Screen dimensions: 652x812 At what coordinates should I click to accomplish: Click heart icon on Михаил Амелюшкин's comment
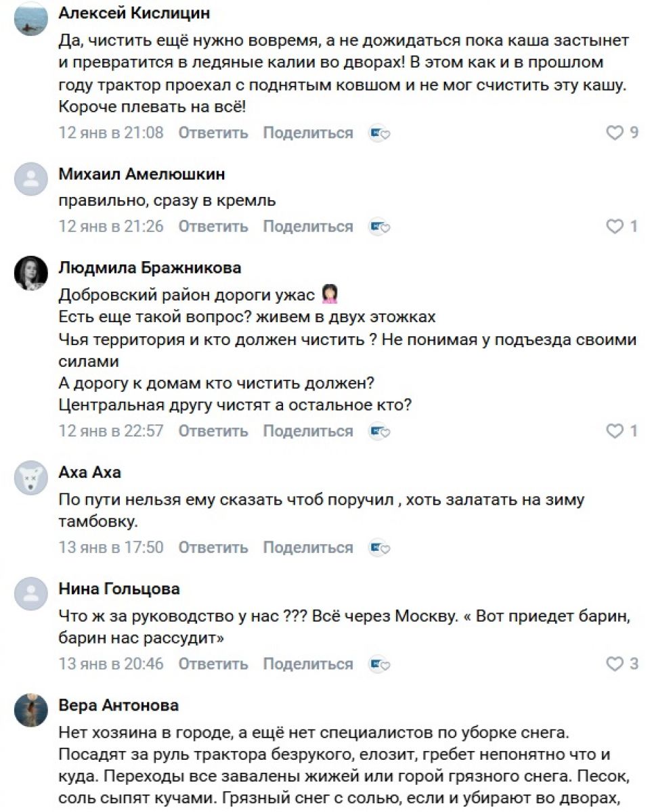coord(614,227)
